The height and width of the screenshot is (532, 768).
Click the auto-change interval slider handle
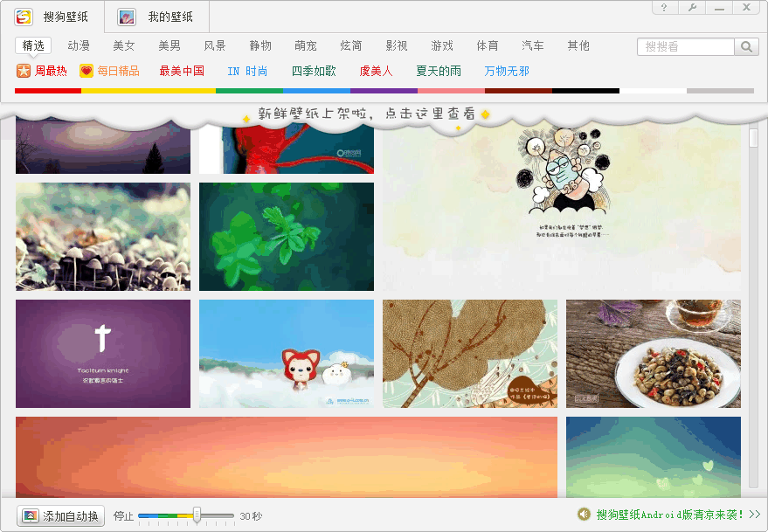(x=197, y=515)
